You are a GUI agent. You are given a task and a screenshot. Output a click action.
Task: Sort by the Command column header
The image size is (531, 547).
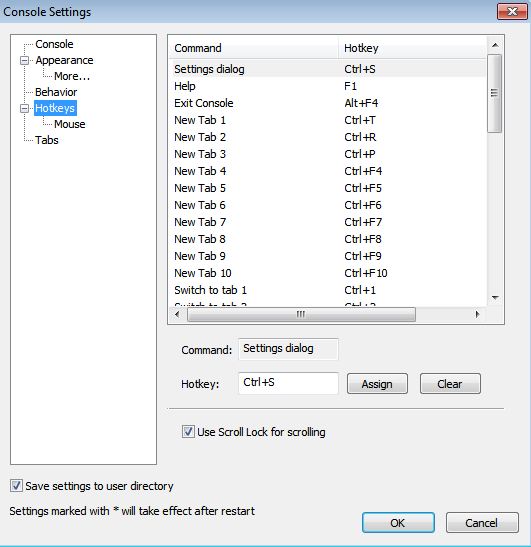pyautogui.click(x=254, y=48)
